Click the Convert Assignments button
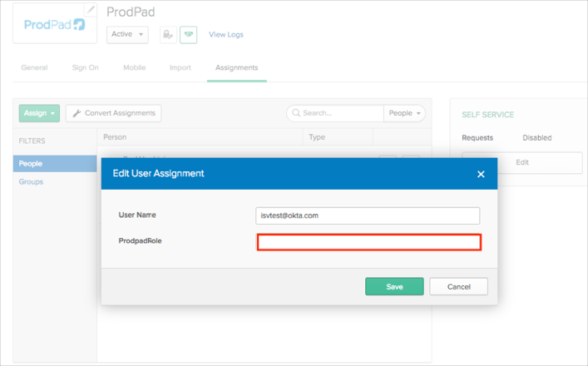588x366 pixels. 114,113
